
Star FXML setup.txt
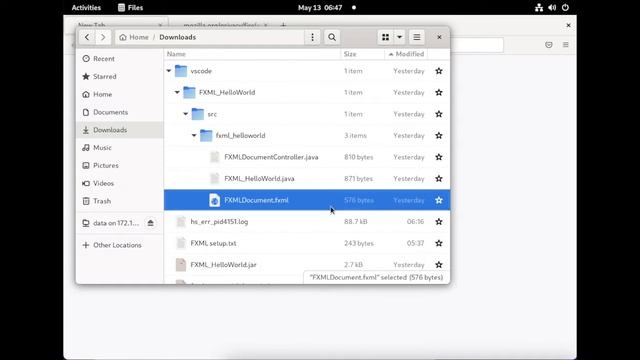tap(439, 243)
